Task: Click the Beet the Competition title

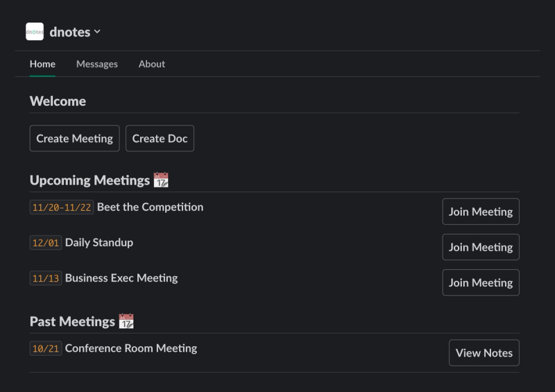Action: point(150,207)
